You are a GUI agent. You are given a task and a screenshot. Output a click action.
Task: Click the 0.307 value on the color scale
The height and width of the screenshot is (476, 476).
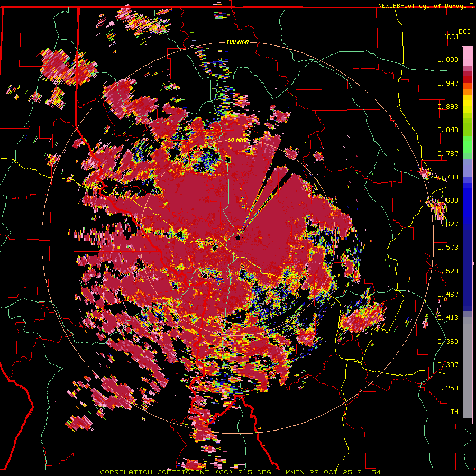(x=448, y=364)
